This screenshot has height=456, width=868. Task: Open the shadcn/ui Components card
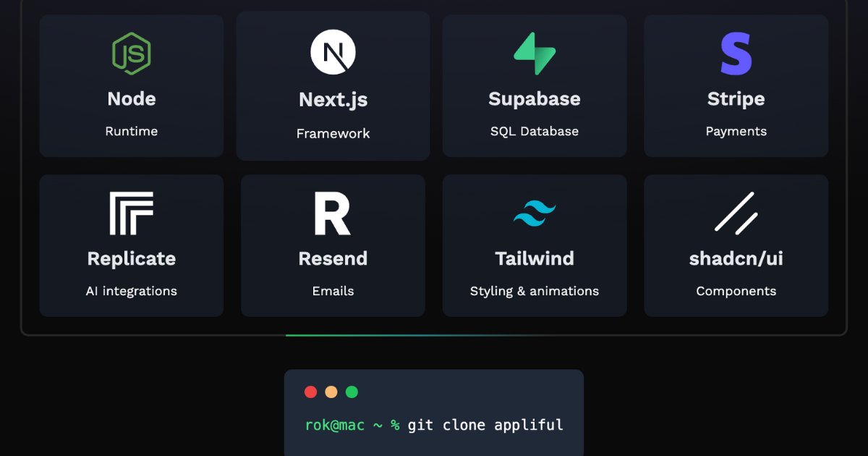pyautogui.click(x=736, y=246)
